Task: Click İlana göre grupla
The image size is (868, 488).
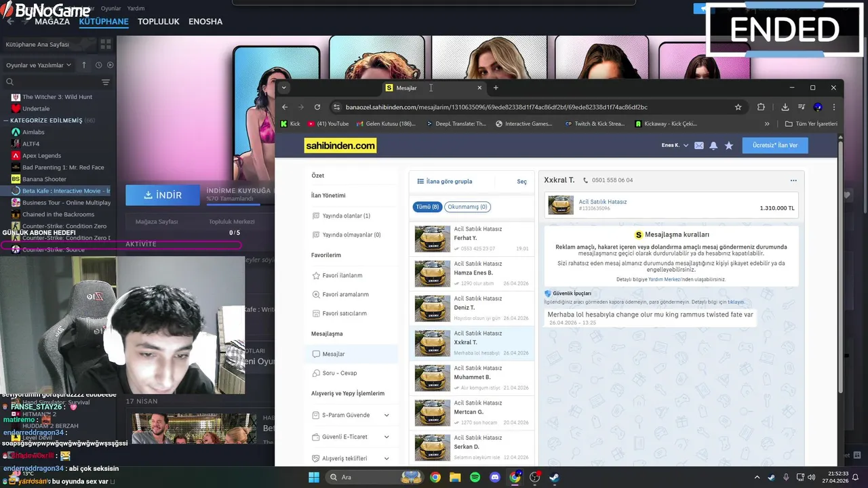Action: click(x=445, y=182)
